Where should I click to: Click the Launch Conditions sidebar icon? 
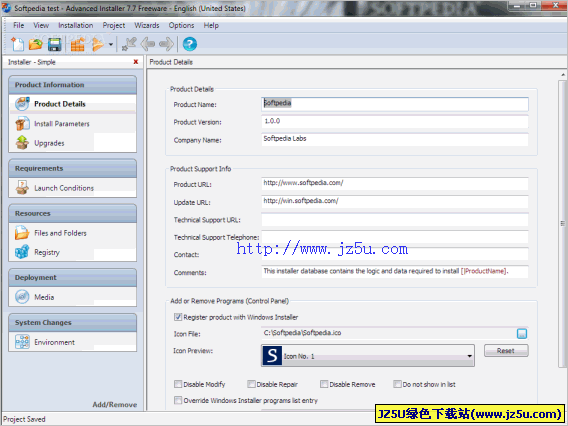tap(22, 188)
